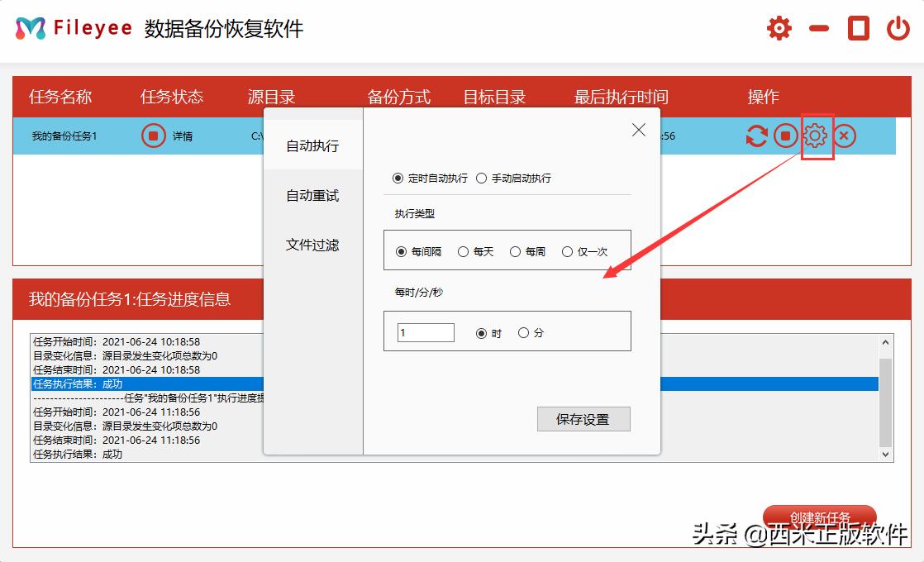Click the down arrow of the log scrollbar

coord(885,454)
